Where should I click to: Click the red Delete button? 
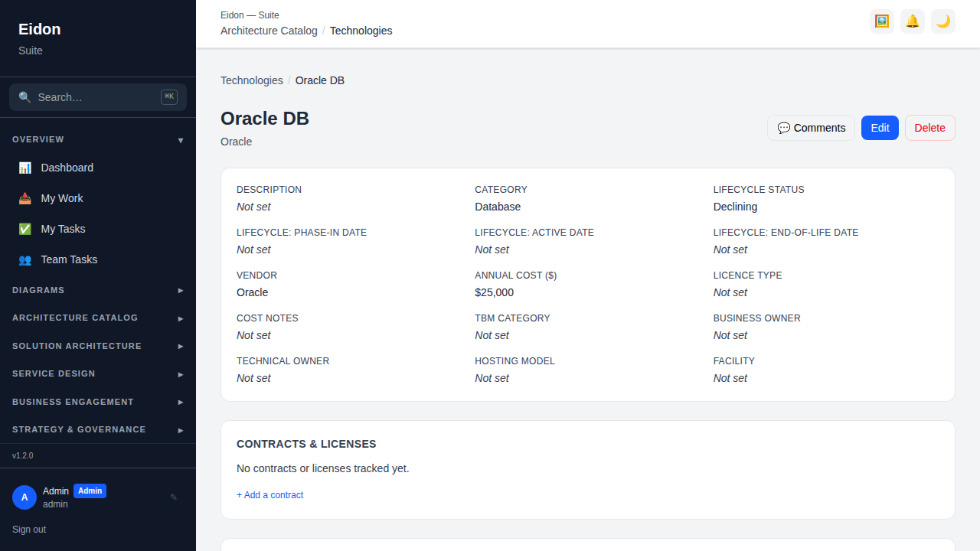[x=929, y=128]
